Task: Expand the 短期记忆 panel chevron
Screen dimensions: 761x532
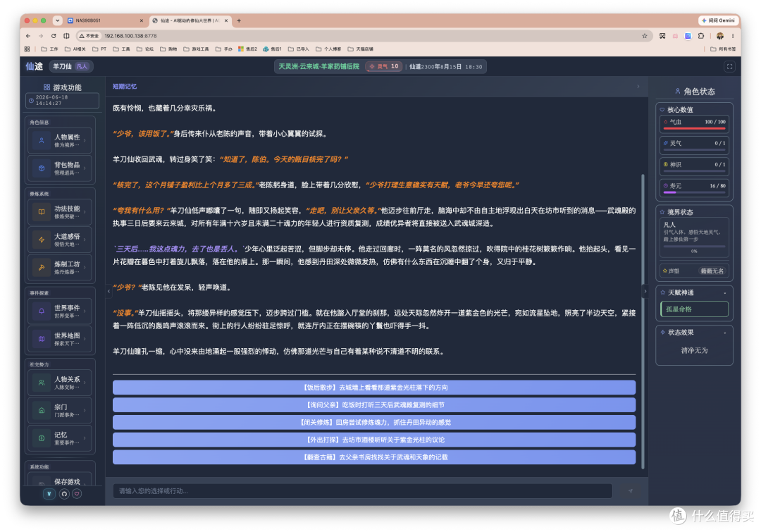Action: [638, 87]
